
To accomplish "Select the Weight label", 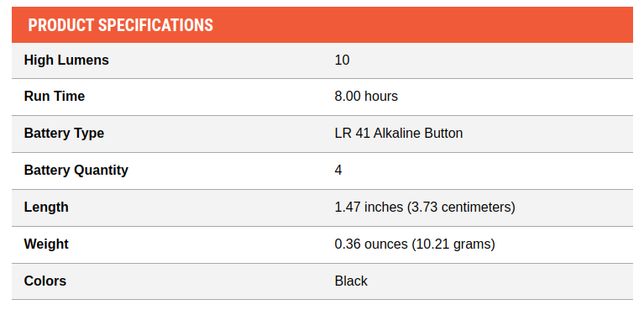I will click(46, 244).
